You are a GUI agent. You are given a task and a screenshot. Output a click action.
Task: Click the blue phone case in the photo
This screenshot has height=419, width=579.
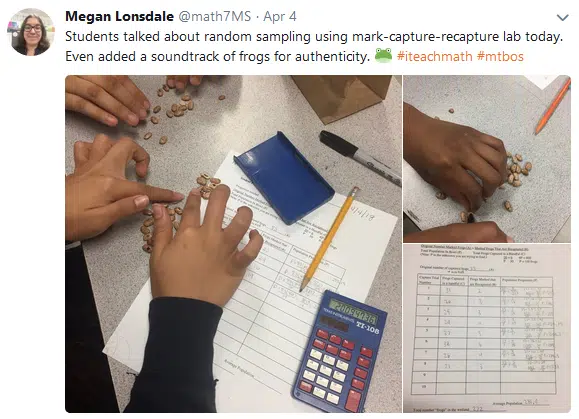pos(284,178)
